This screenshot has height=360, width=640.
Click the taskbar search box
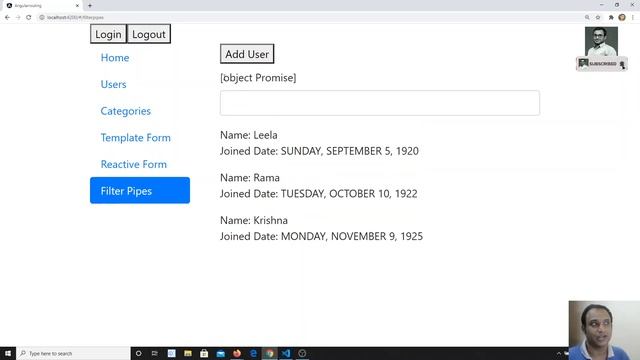(73, 353)
